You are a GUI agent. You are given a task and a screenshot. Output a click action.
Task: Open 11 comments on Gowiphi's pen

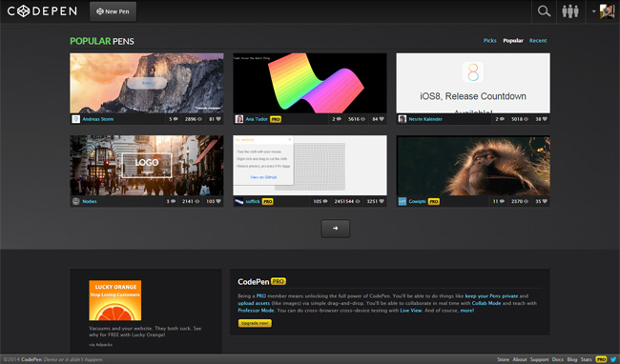[x=498, y=201]
